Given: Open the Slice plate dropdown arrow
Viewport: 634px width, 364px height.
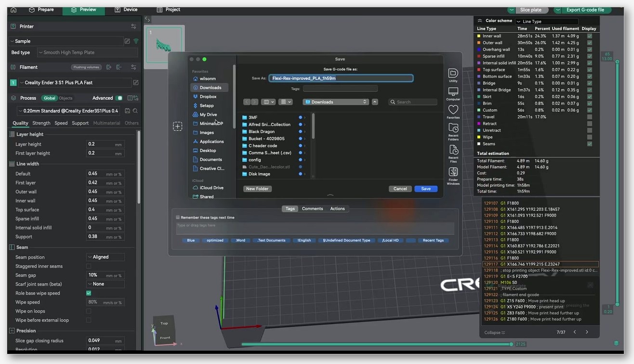Looking at the screenshot, I should click(511, 10).
